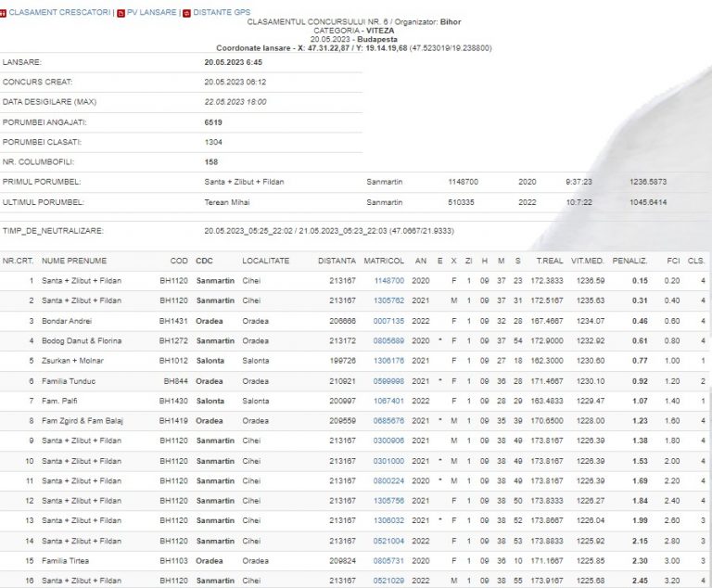Image resolution: width=712 pixels, height=588 pixels.
Task: Click the DISTANTA column header
Action: pyautogui.click(x=337, y=262)
